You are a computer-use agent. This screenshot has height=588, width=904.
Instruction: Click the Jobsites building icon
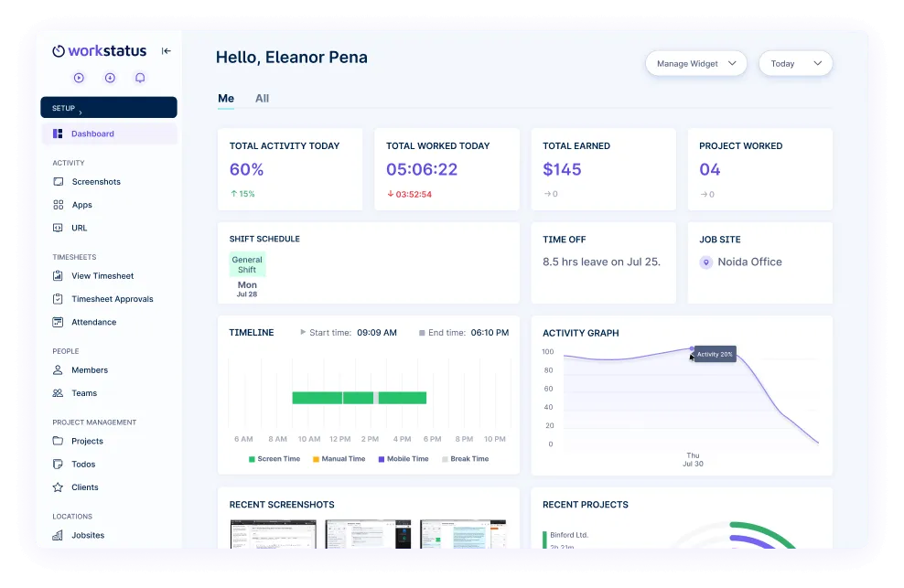click(58, 535)
